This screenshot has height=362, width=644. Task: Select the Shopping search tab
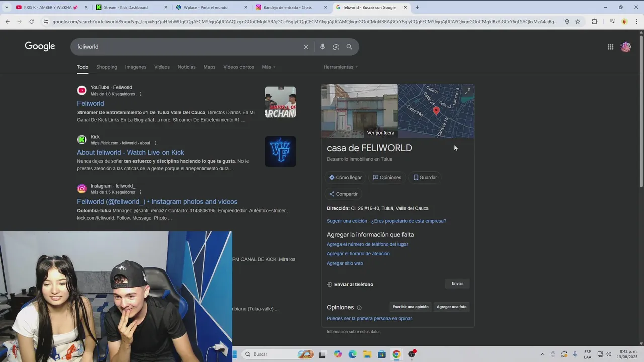coord(107,67)
